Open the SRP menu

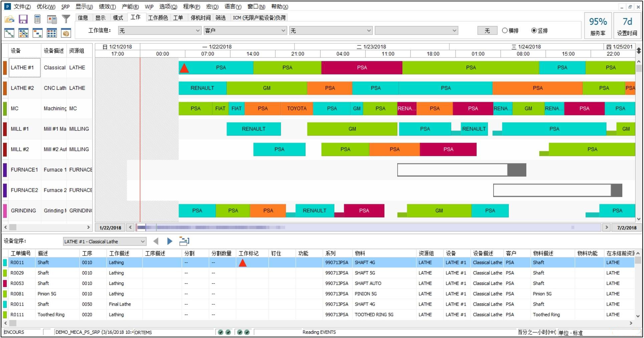(65, 7)
